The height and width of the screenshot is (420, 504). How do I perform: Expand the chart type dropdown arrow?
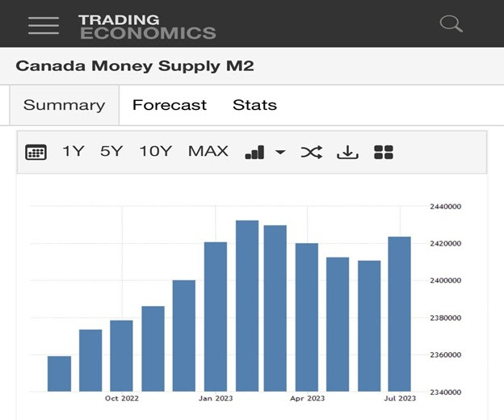coord(280,152)
